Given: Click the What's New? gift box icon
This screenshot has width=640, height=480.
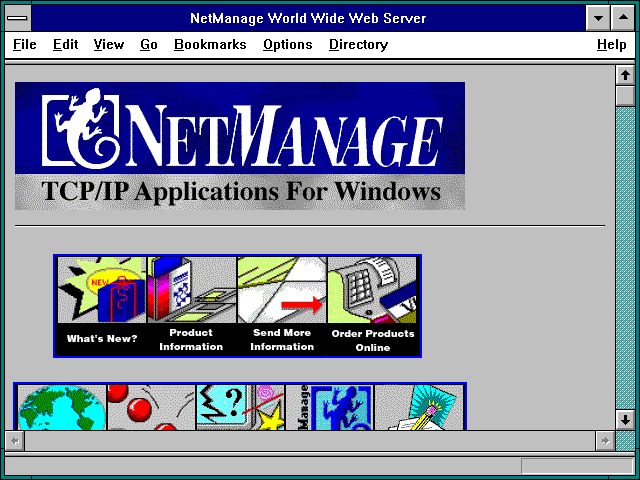Looking at the screenshot, I should [x=102, y=290].
